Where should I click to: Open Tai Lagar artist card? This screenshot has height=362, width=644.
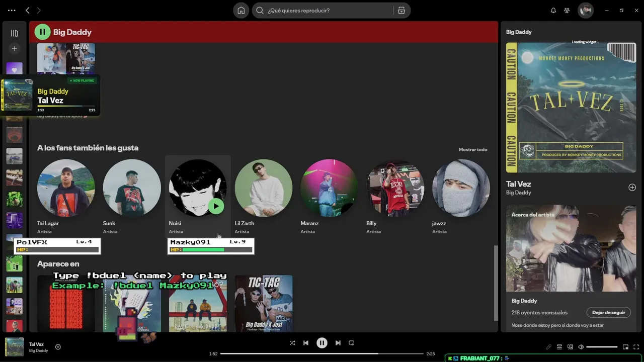click(x=66, y=196)
